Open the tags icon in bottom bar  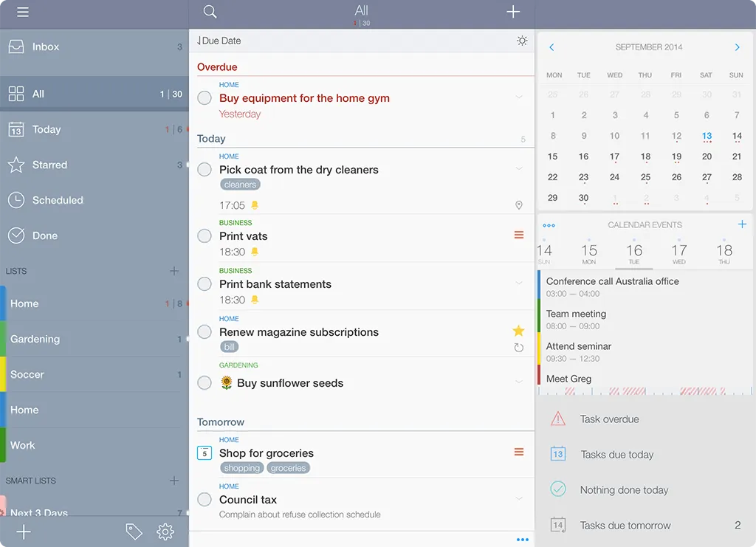click(134, 531)
